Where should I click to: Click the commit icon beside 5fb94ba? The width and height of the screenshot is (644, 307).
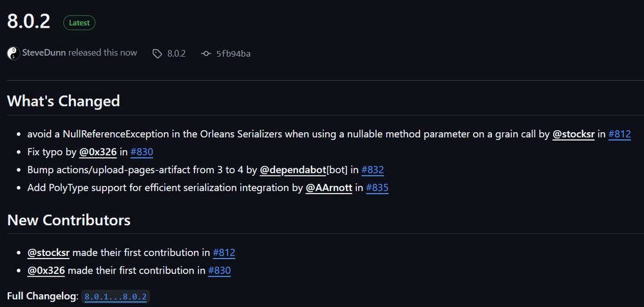click(206, 54)
